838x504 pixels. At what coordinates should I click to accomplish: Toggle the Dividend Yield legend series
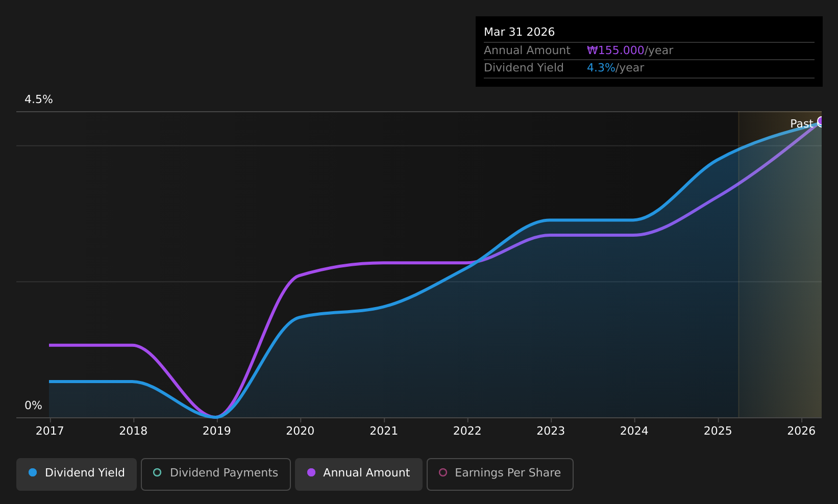[x=77, y=474]
